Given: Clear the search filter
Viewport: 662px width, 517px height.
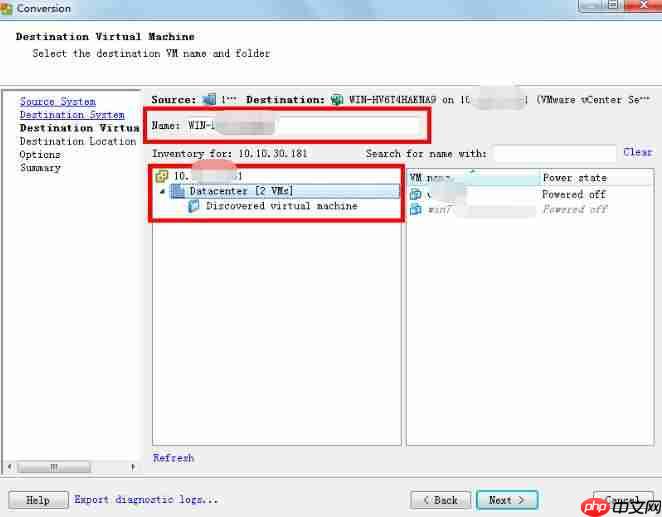Looking at the screenshot, I should (638, 152).
